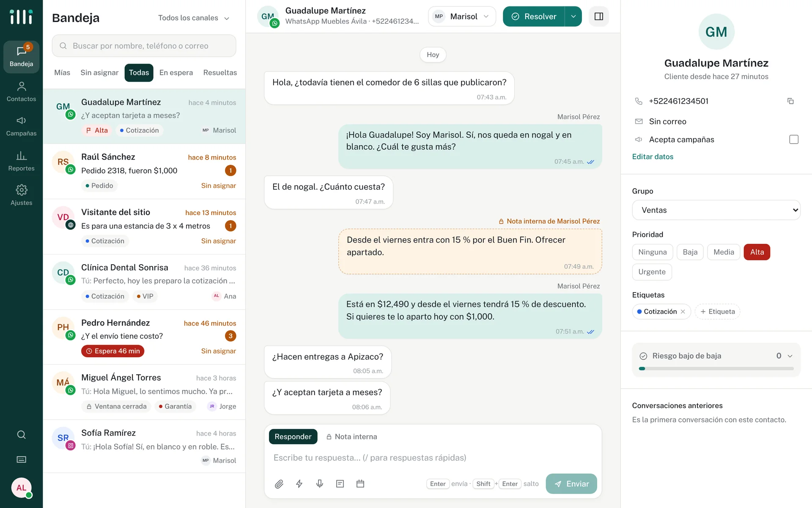The width and height of the screenshot is (812, 508).
Task: Switch to Sin asignar tab
Action: (x=99, y=72)
